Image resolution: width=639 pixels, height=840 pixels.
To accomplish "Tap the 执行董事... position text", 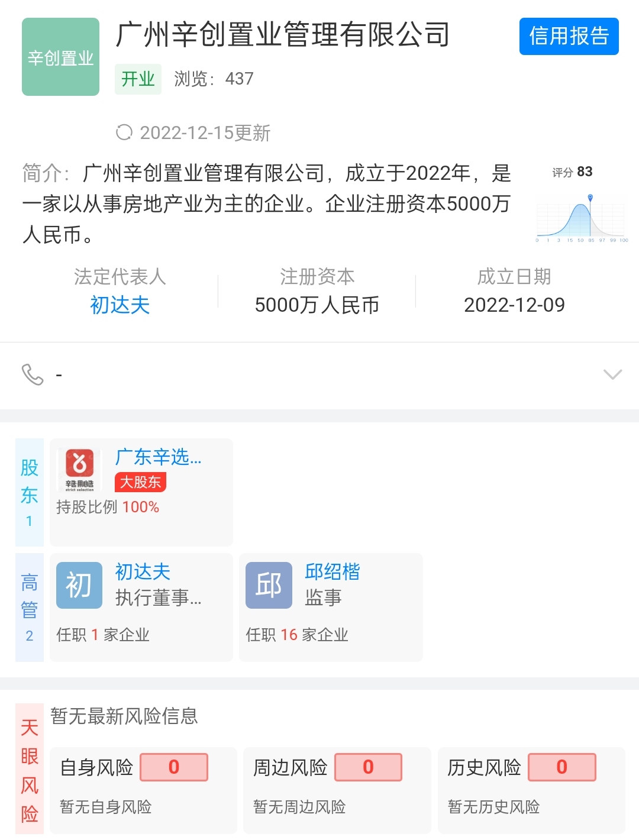I will coord(158,597).
